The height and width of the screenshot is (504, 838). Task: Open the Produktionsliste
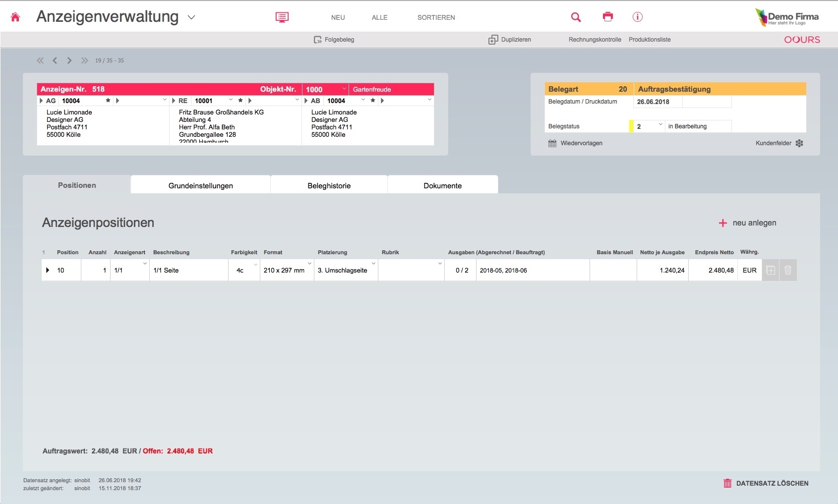(650, 40)
